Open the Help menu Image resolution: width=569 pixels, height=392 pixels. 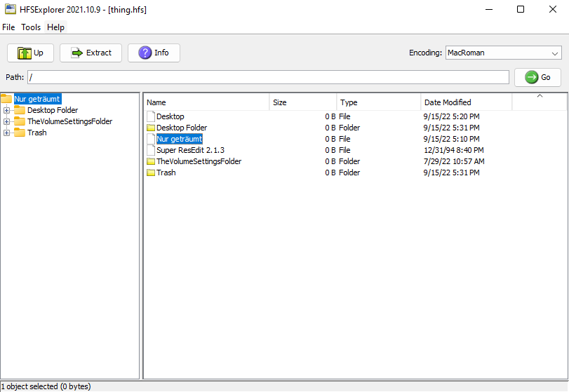tap(55, 27)
